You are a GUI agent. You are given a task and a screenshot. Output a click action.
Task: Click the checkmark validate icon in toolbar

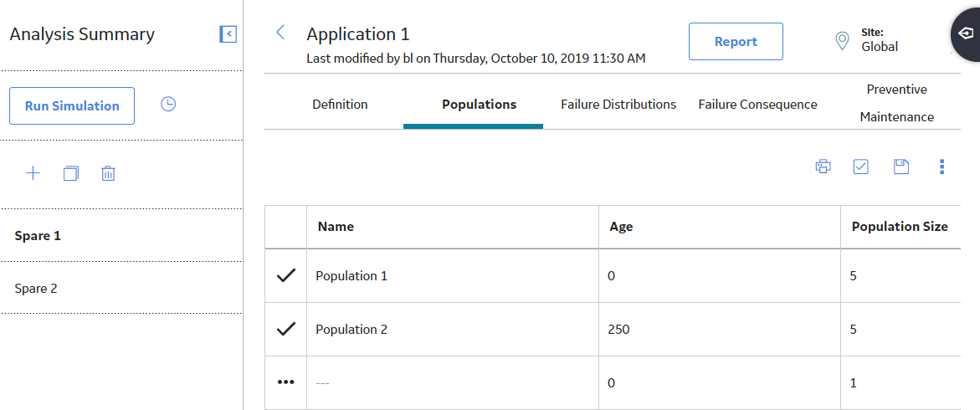point(861,167)
